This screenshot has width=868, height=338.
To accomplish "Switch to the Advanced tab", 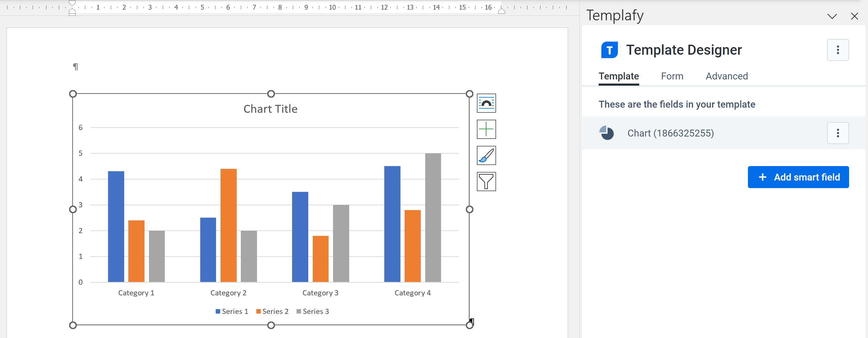I will coord(727,76).
